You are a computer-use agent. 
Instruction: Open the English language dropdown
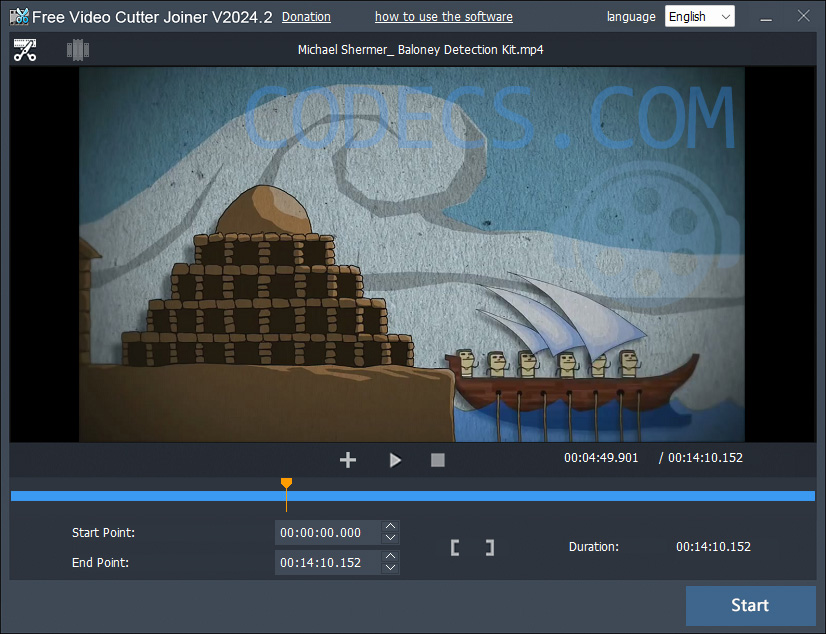coord(700,17)
